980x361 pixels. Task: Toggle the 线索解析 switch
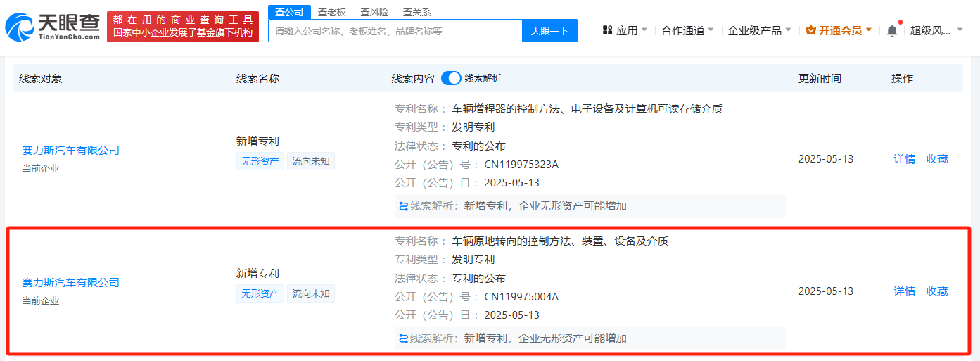(x=451, y=78)
